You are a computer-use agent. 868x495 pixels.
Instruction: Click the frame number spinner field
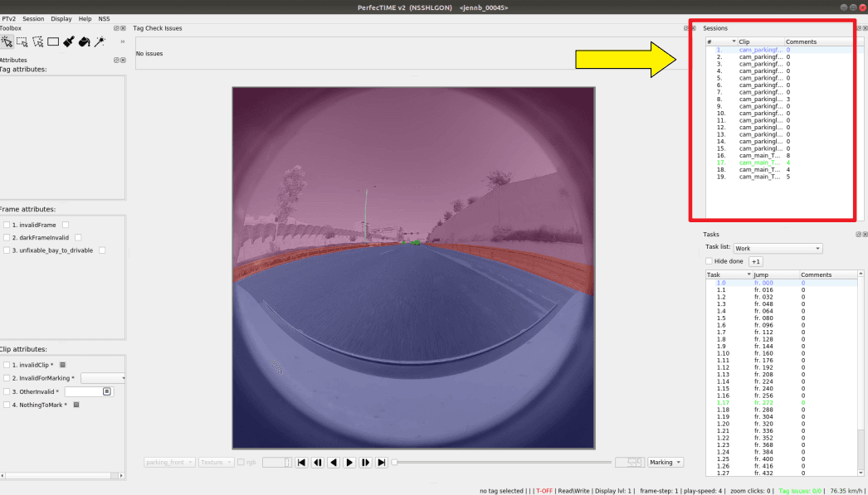pos(277,463)
